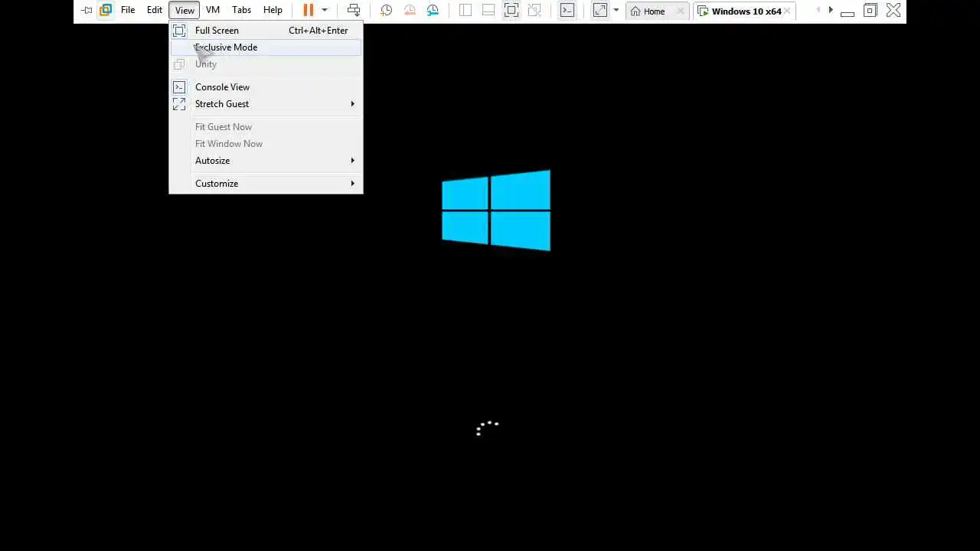Open the snapshot manager icon

pyautogui.click(x=433, y=10)
